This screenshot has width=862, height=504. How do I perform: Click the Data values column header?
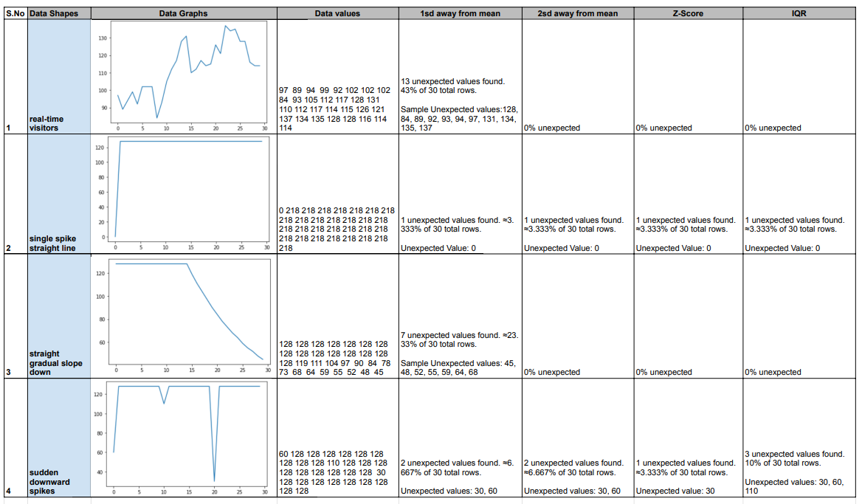point(337,13)
